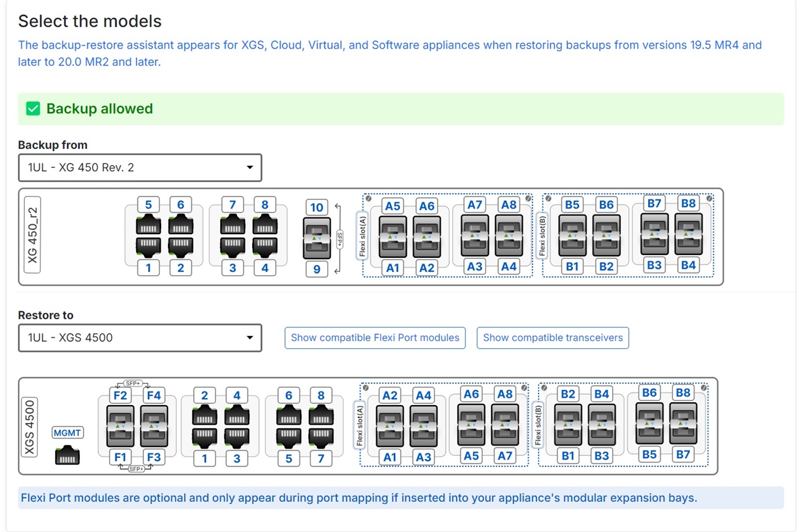Click the B7/B8 Flexi port icon on XGS 4500
Viewport: 797px width, 532px height.
pos(683,424)
